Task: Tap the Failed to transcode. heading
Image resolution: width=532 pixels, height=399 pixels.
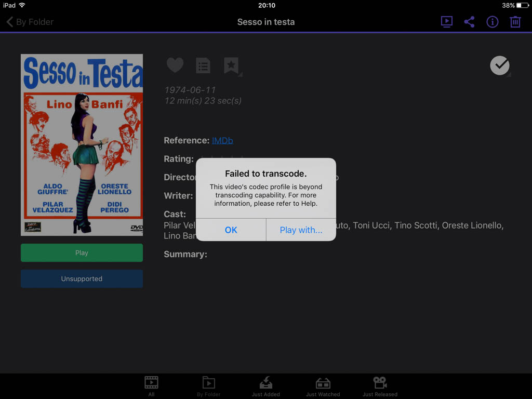Action: click(x=265, y=174)
